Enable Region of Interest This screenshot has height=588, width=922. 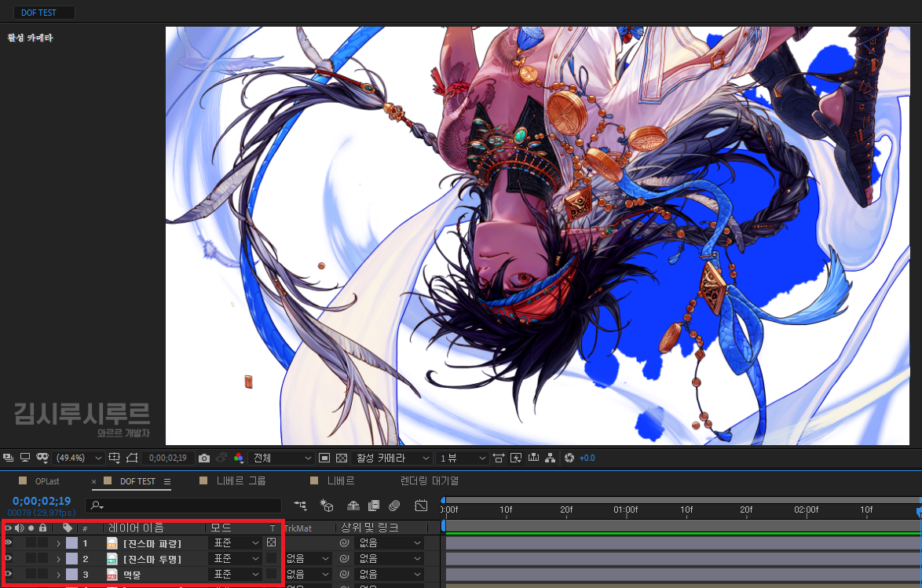(324, 458)
